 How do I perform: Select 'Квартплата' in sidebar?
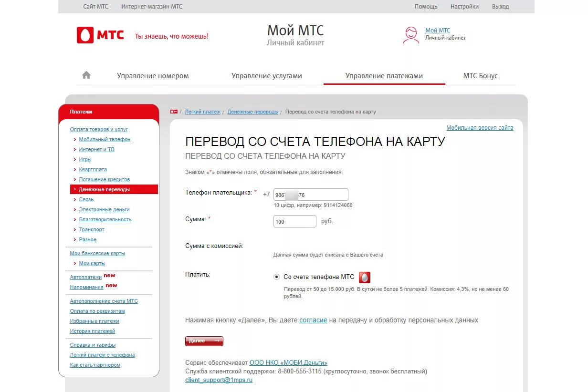tap(93, 169)
